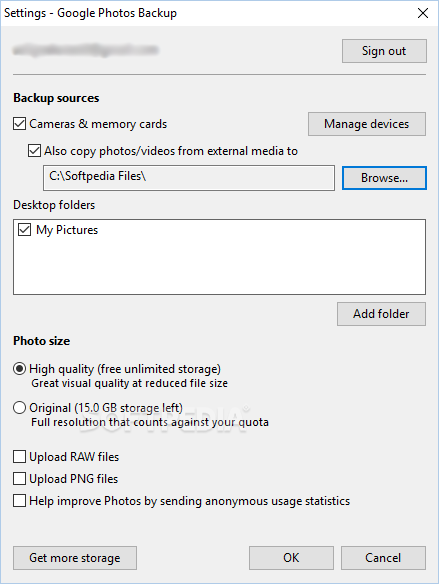Cancel the settings dialog
Screen dimensions: 439x584
pos(383,558)
